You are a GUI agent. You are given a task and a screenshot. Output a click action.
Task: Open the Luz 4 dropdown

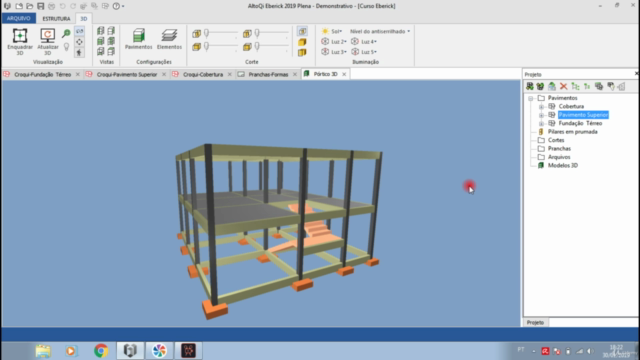point(364,42)
